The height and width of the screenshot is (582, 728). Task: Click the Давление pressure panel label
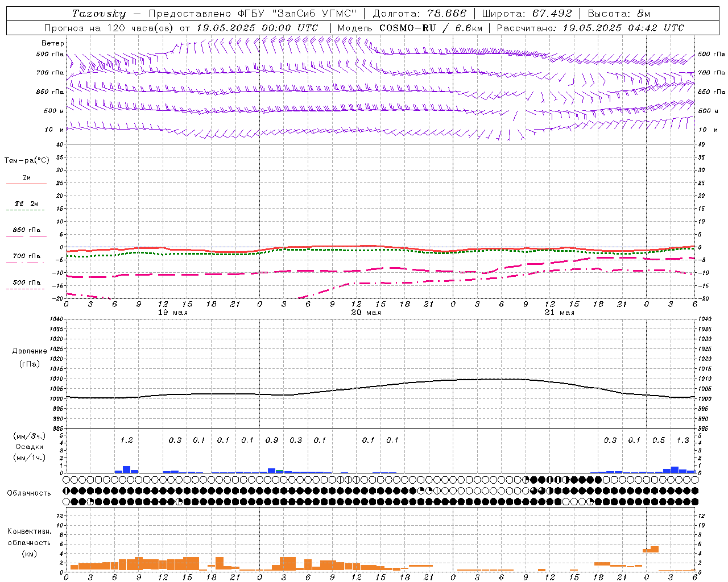coord(30,351)
